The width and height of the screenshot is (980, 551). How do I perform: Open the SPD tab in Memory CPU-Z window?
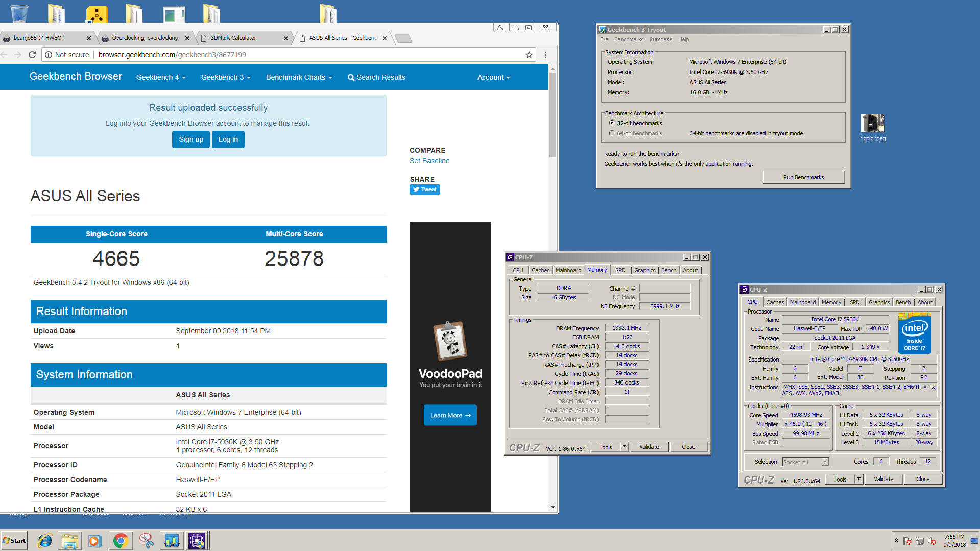point(620,270)
